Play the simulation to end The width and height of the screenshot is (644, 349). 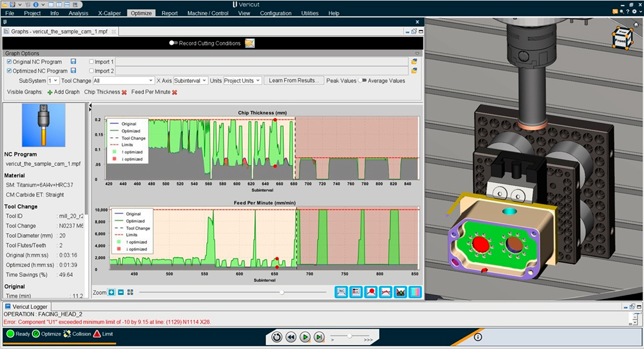[x=305, y=337]
